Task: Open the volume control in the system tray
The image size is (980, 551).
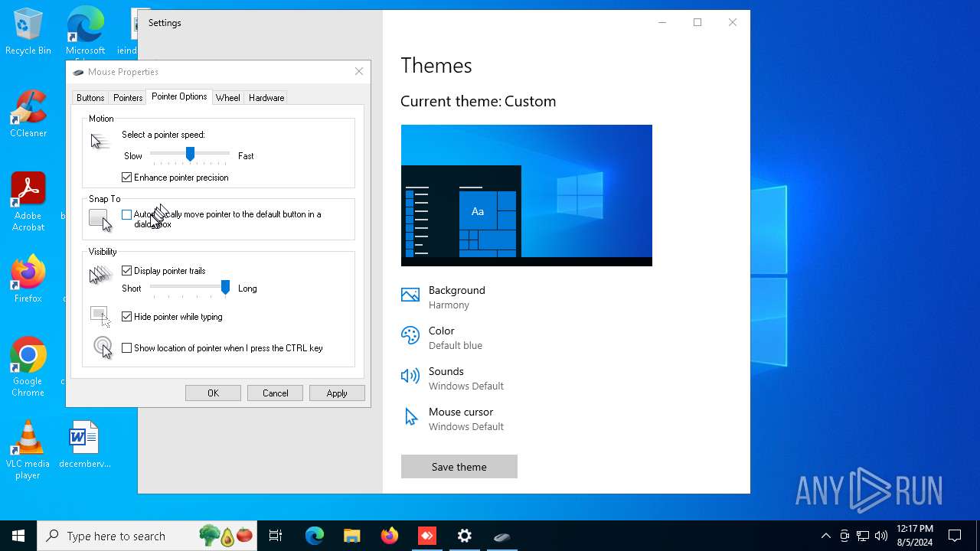Action: 881,536
